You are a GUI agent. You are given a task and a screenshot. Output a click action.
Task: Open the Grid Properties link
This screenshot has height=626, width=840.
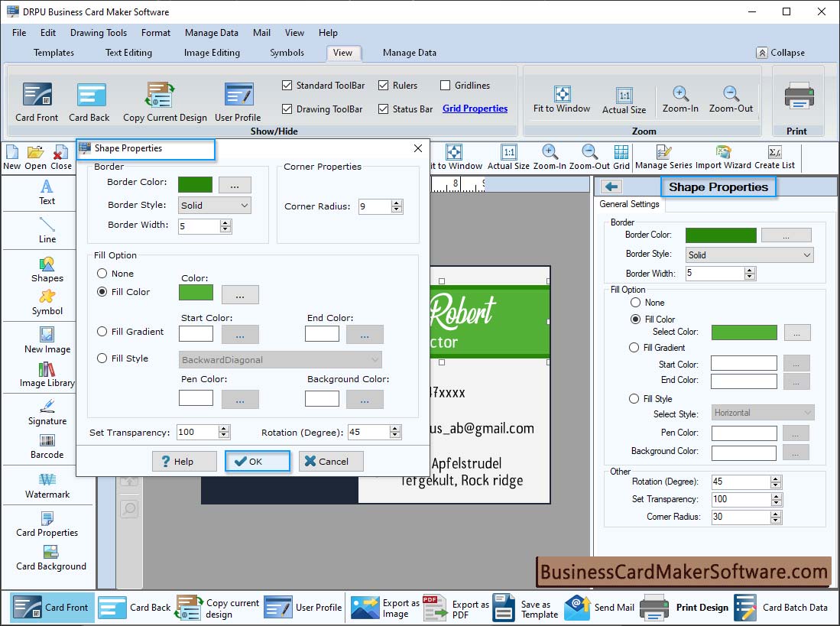[x=475, y=109]
